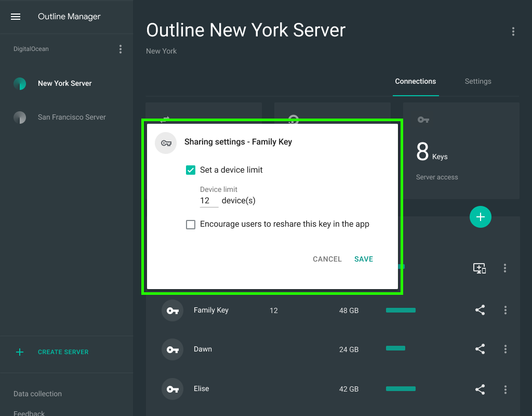This screenshot has width=532, height=416.
Task: Open more options for Dawn key row
Action: (505, 349)
